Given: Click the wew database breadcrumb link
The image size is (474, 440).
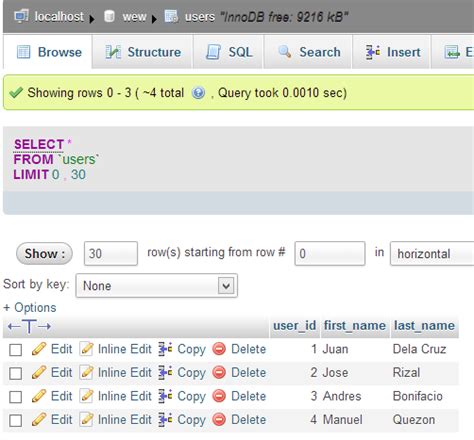Looking at the screenshot, I should (x=134, y=16).
